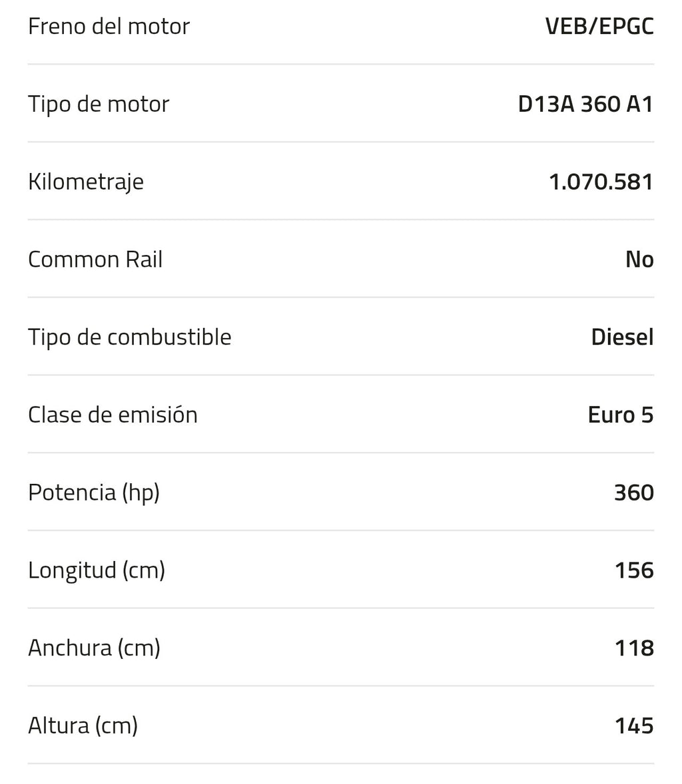Click the Altura (cm) label

coord(83,726)
